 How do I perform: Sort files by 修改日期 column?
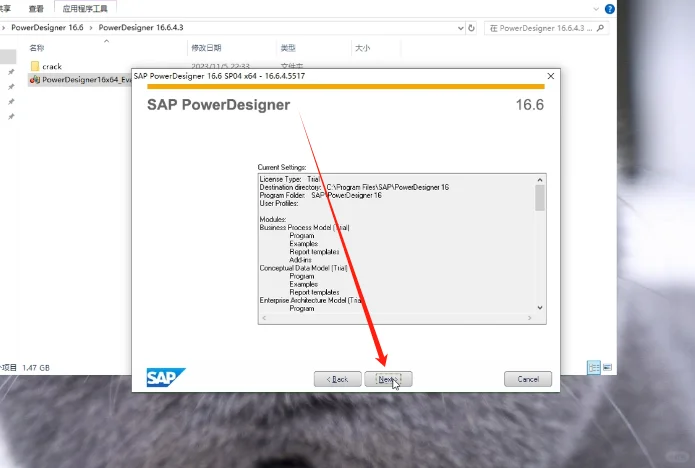206,48
